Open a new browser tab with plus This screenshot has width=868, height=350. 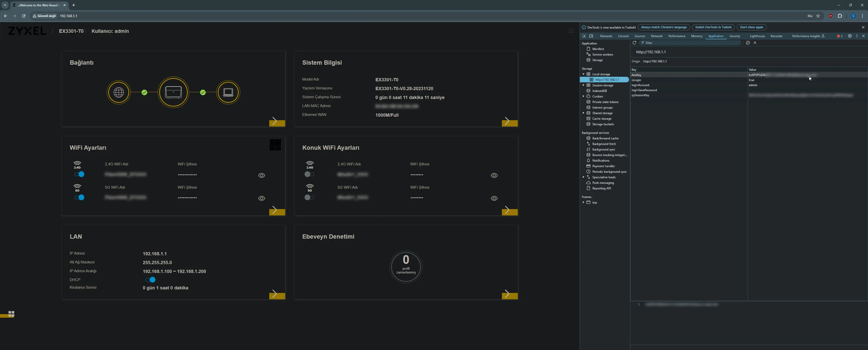[73, 5]
